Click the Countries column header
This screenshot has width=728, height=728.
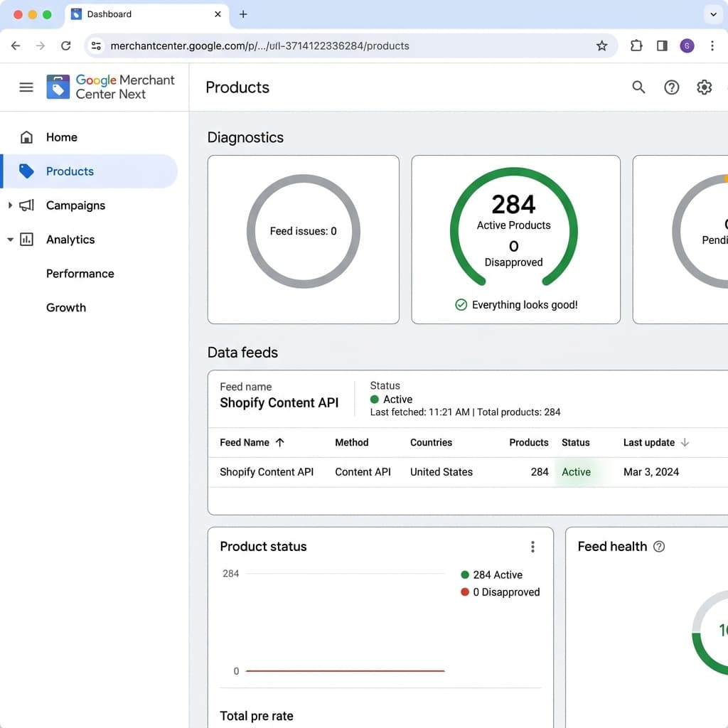[x=431, y=442]
